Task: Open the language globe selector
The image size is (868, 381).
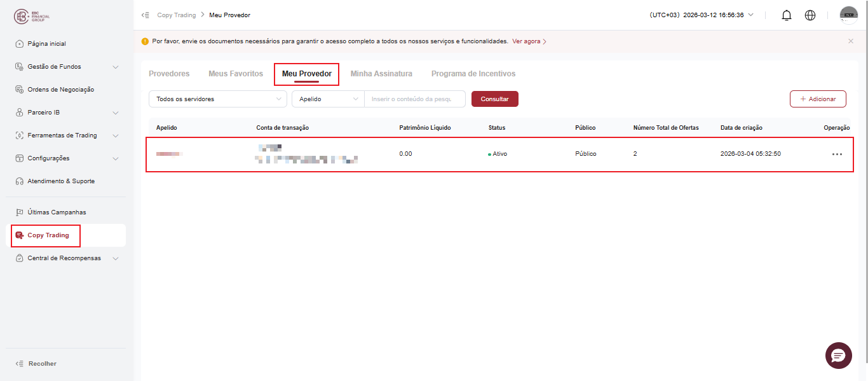Action: (x=810, y=15)
